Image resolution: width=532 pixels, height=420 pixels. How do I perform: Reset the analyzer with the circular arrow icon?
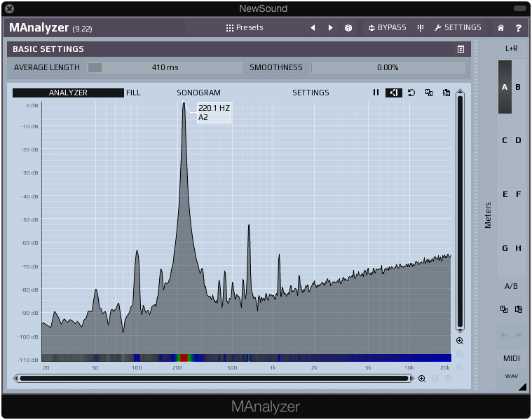pyautogui.click(x=411, y=93)
